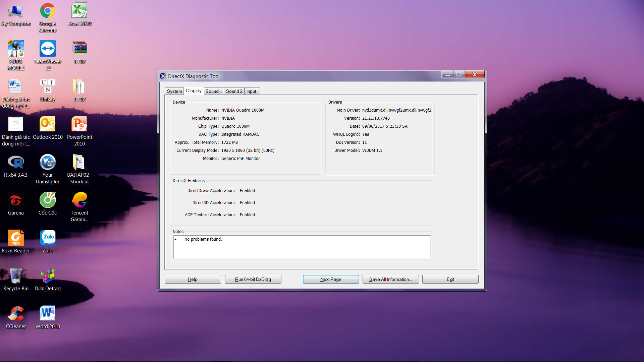This screenshot has height=362, width=644.
Task: Launch Outlook 2010 shortcut
Action: click(48, 128)
